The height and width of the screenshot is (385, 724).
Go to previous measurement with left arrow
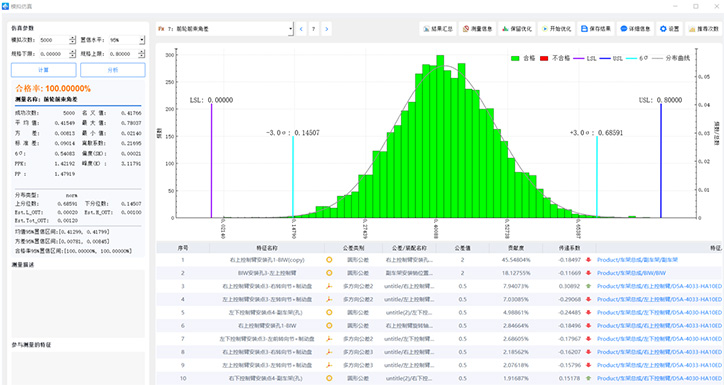tap(301, 29)
